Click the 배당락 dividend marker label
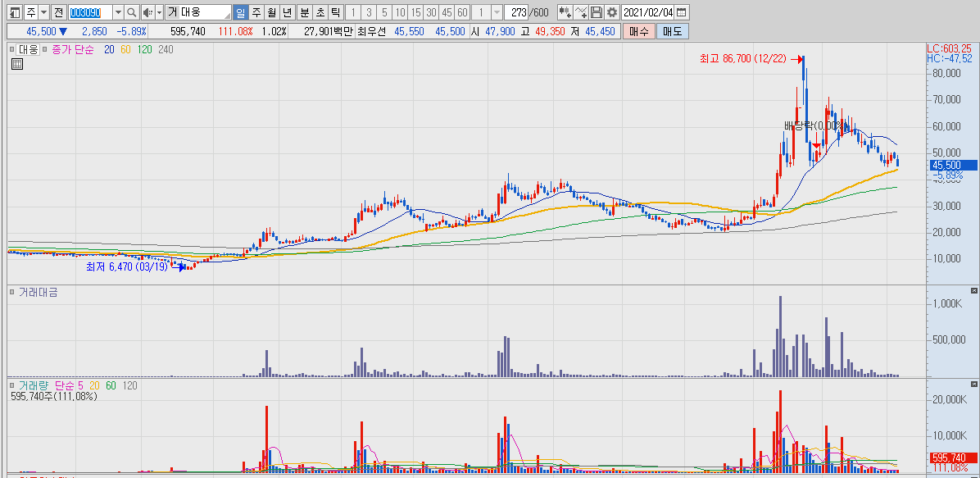Screen dimensions: 980x478 pos(816,125)
